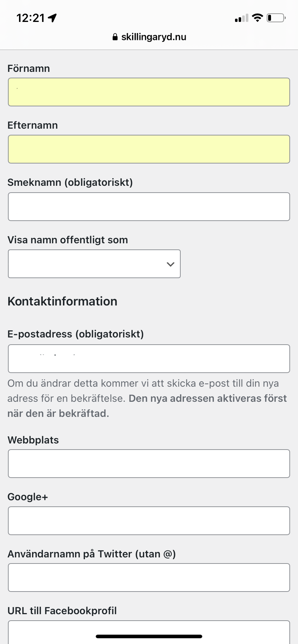
Task: Open the skillingaryd.nu address bar
Action: click(149, 37)
